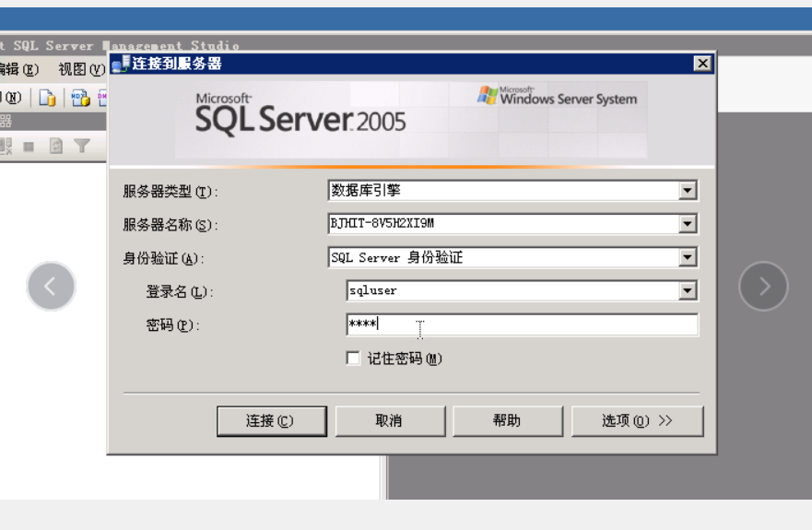Click the 连接(C) button
This screenshot has height=530, width=812.
[272, 421]
